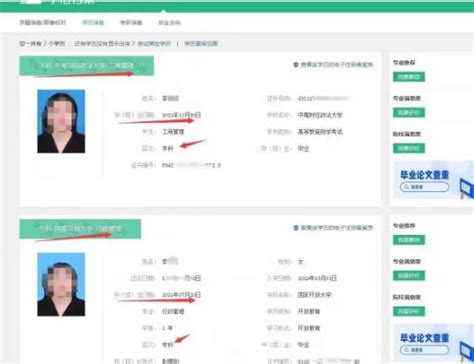Select the green 中南财经政法大学 本科 degree header

(87, 66)
